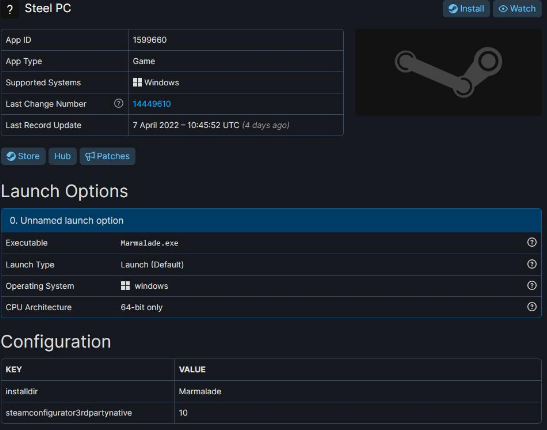The width and height of the screenshot is (547, 430).
Task: Click the Launch Options heading
Action: click(65, 191)
